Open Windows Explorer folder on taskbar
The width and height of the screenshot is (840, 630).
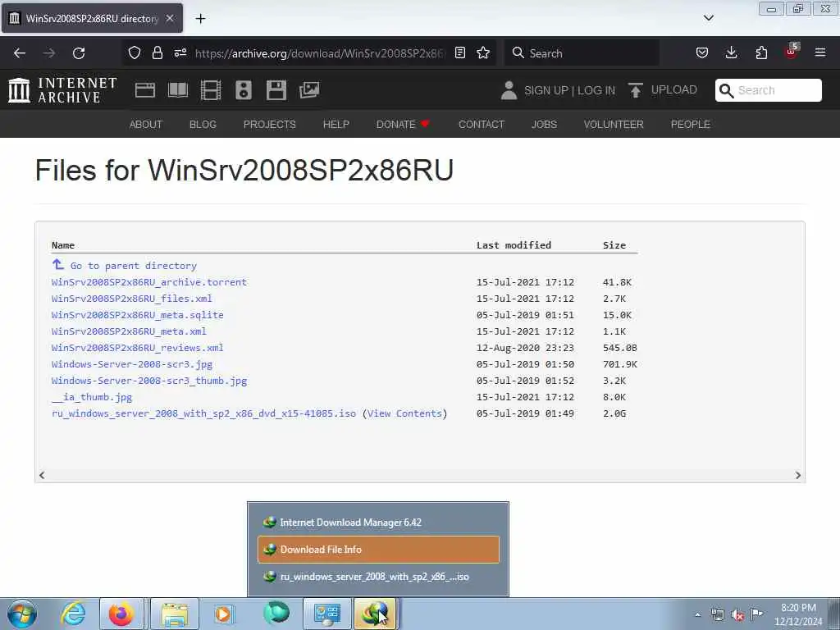click(175, 614)
